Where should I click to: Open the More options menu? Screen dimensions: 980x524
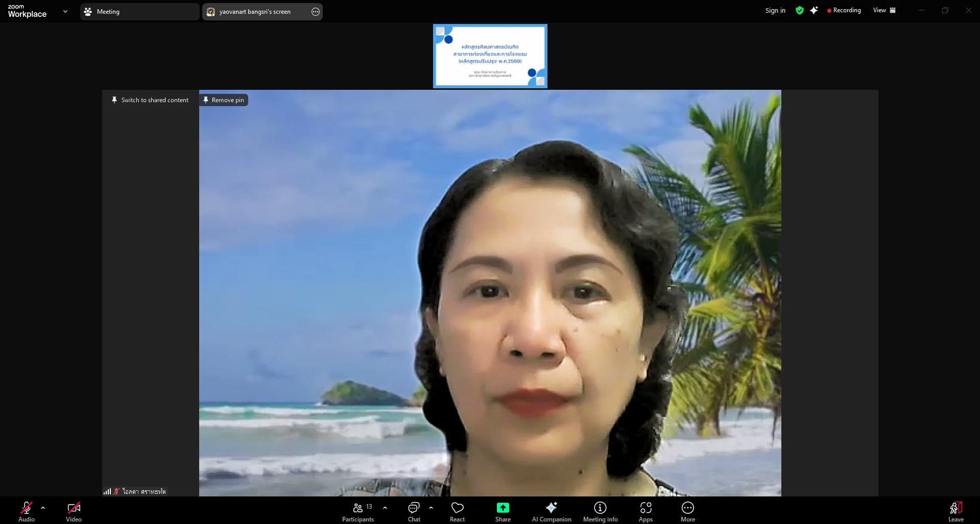click(687, 512)
